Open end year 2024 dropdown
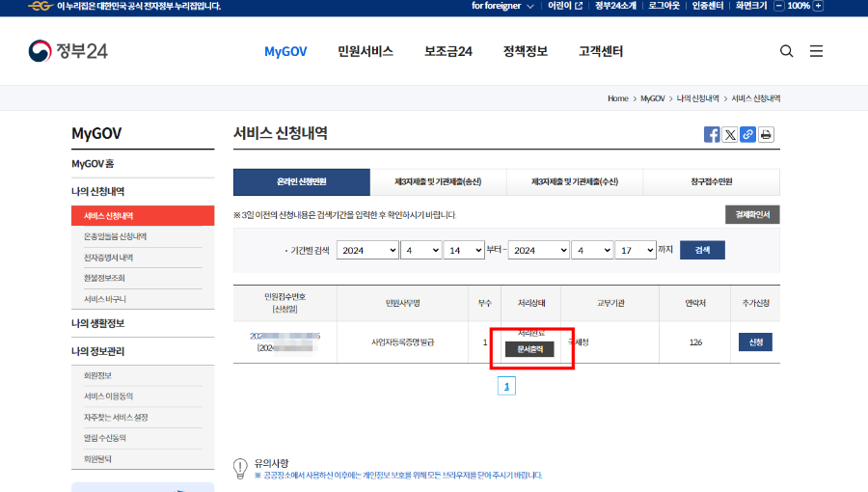The image size is (868, 492). click(x=538, y=250)
